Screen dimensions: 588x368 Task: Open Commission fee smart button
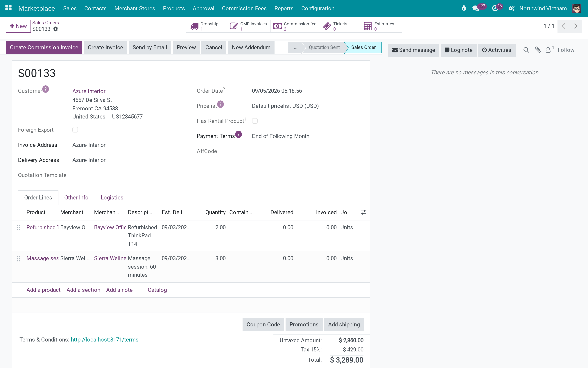[x=295, y=26]
